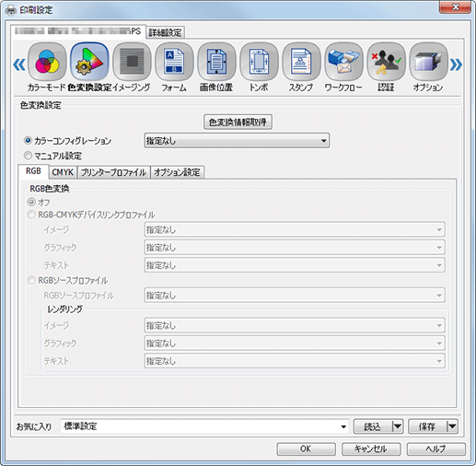Open the フォーム icon
Screen dimensions: 476x466
[174, 62]
